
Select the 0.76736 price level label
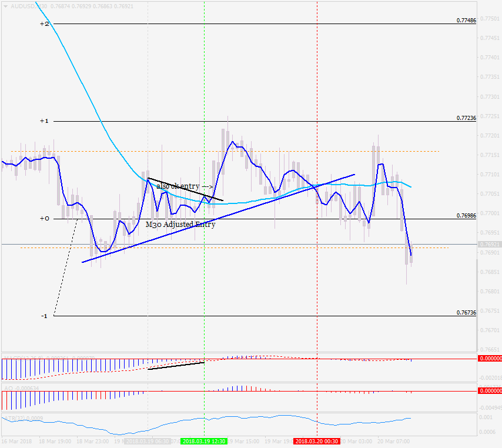(x=466, y=312)
